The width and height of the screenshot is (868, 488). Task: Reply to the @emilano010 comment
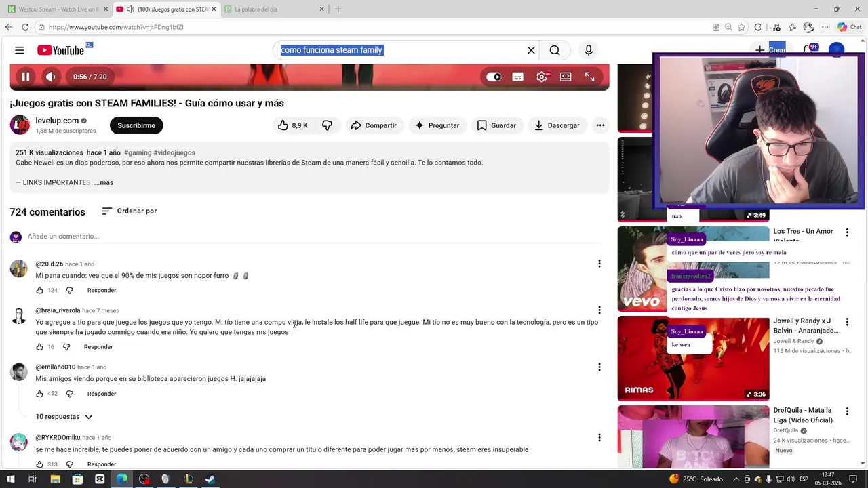tap(102, 394)
